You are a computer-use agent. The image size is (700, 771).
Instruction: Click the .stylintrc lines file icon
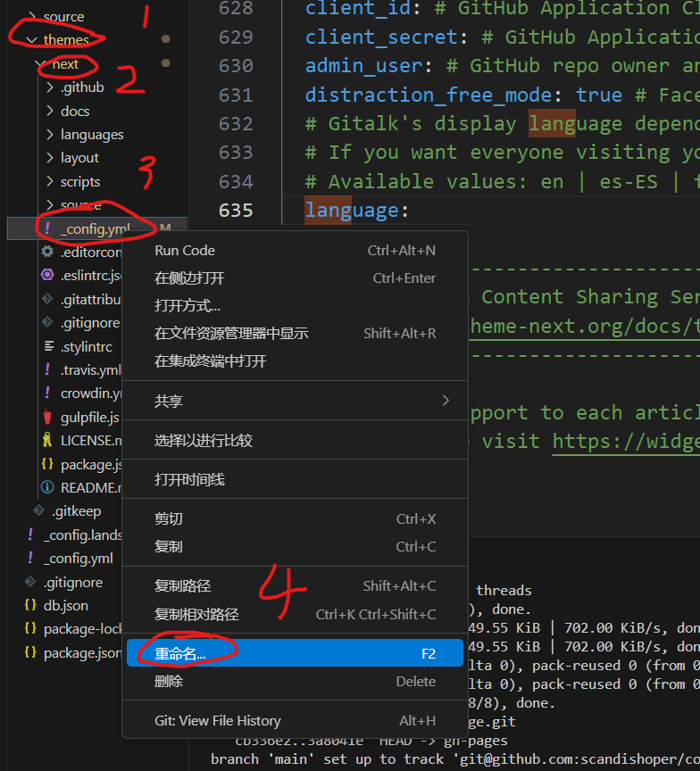47,346
